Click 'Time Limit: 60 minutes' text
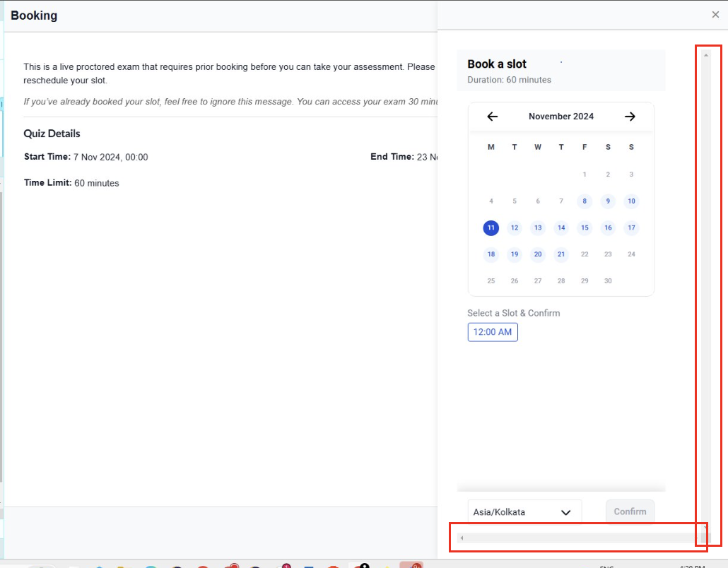 [x=71, y=183]
